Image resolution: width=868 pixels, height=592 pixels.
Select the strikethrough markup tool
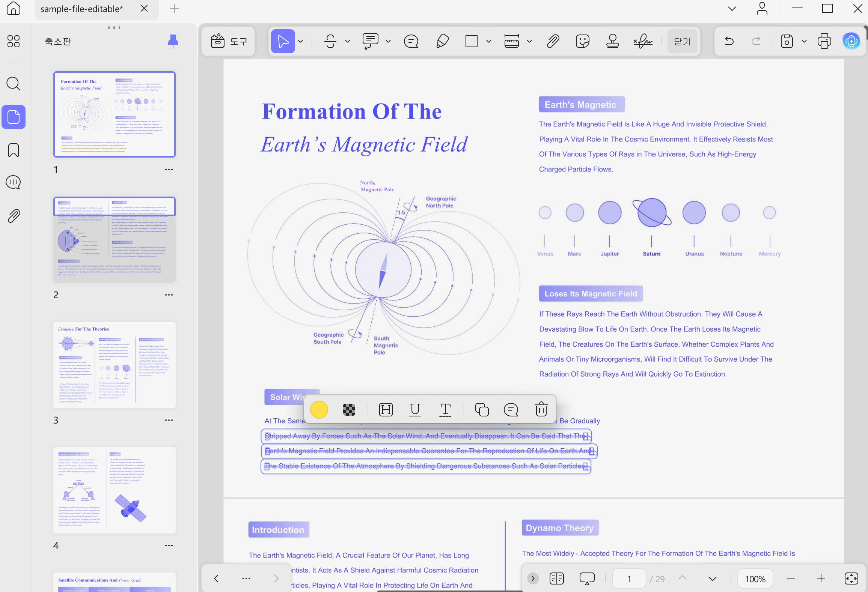330,41
